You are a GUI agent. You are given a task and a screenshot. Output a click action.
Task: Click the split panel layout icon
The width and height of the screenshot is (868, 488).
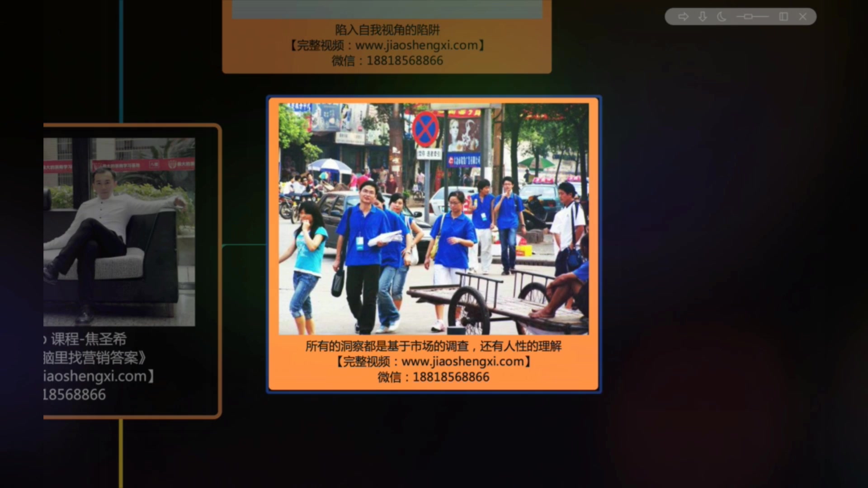coord(783,17)
